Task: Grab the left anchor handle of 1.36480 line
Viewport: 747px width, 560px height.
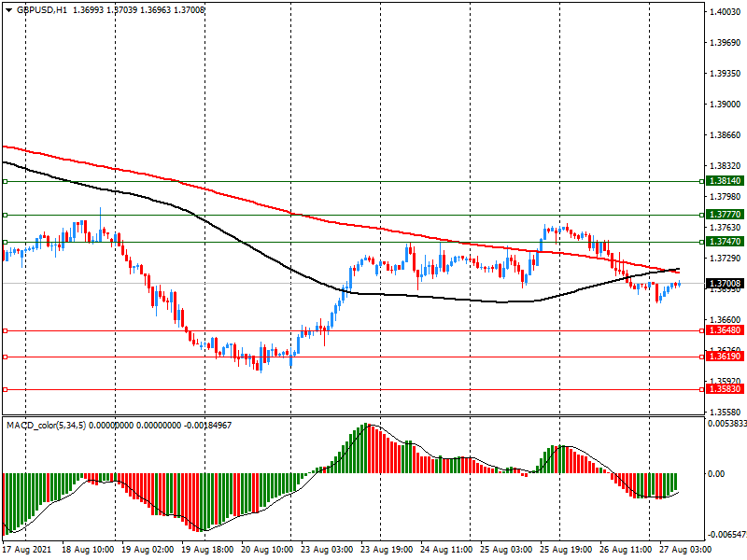Action: 6,331
